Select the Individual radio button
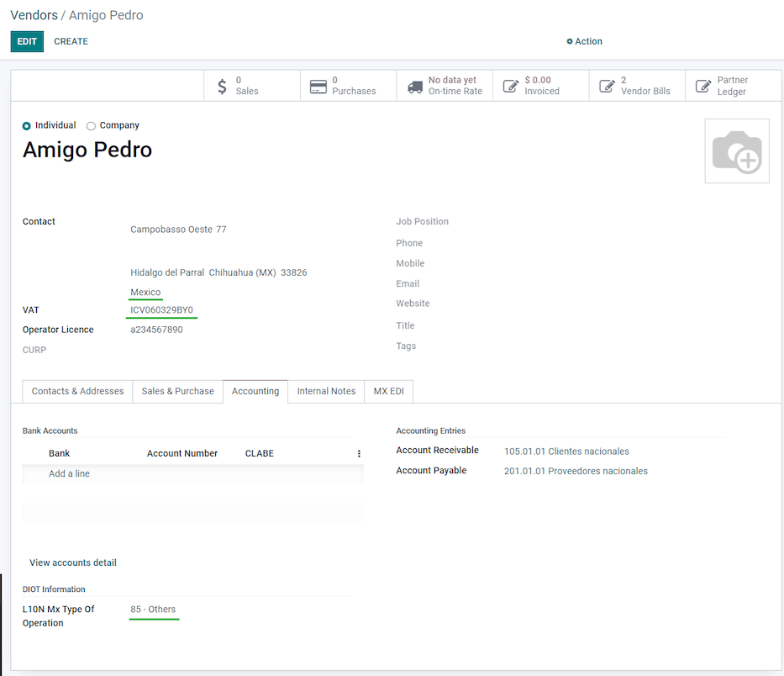This screenshot has width=784, height=676. (x=27, y=126)
